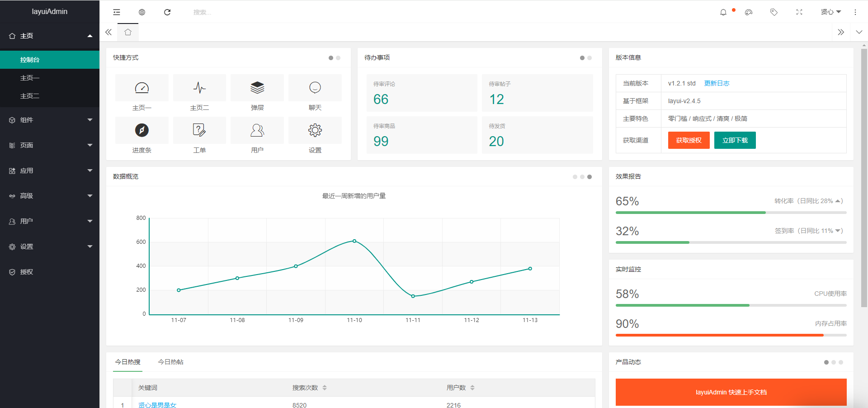Open the 更新日志 link
This screenshot has width=868, height=408.
click(x=717, y=83)
